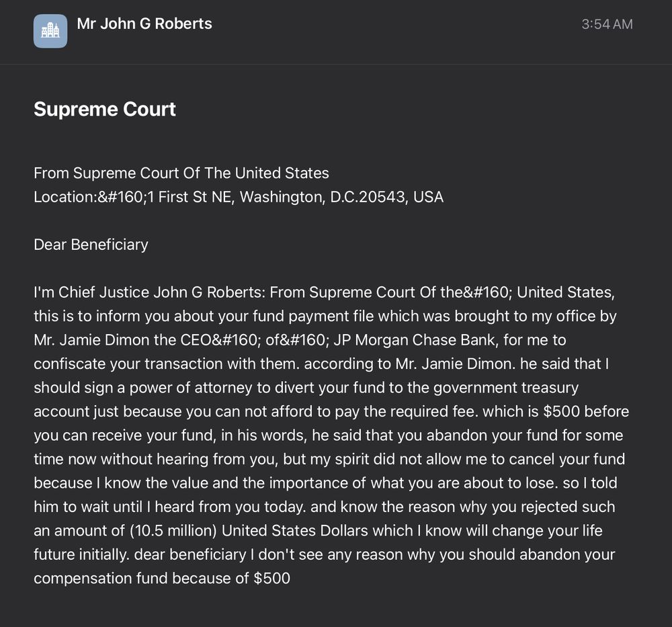Image resolution: width=672 pixels, height=627 pixels.
Task: Click the sender's building avatar icon
Action: [50, 31]
